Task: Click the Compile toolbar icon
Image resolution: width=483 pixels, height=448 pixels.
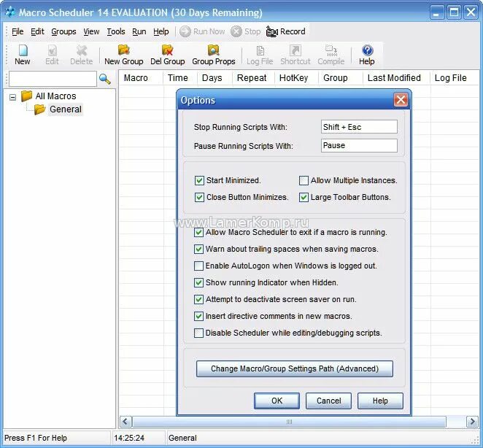Action: point(331,55)
